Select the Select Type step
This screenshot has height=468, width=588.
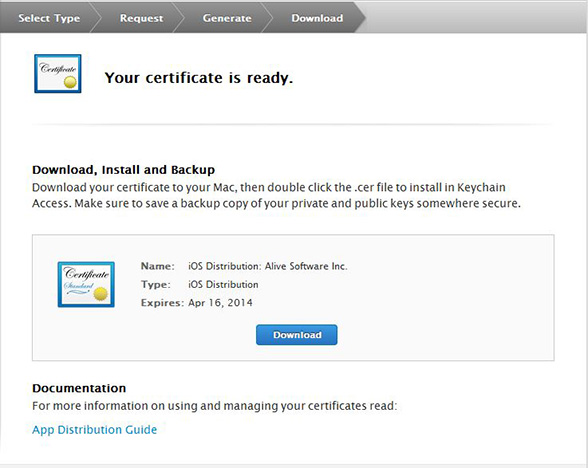(49, 18)
